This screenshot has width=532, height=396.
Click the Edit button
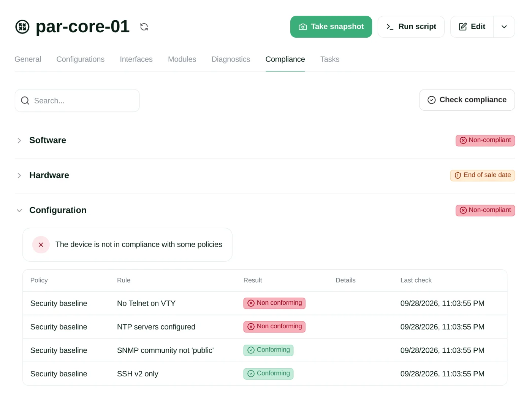tap(472, 27)
